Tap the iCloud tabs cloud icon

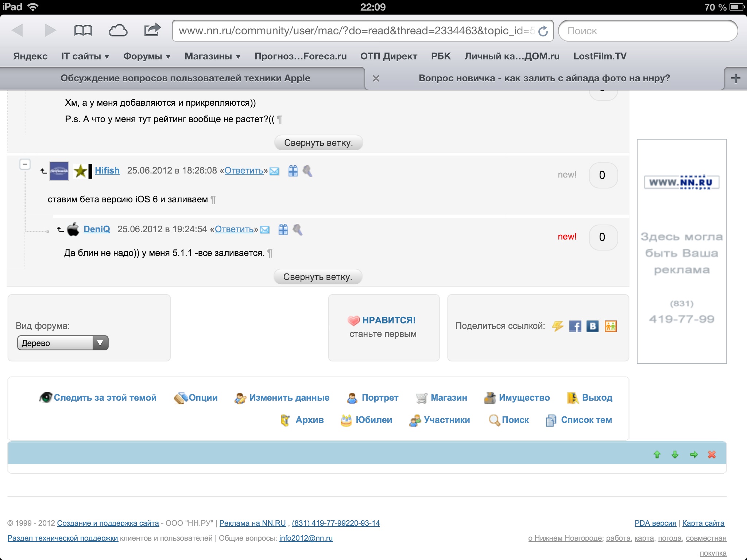pyautogui.click(x=118, y=31)
